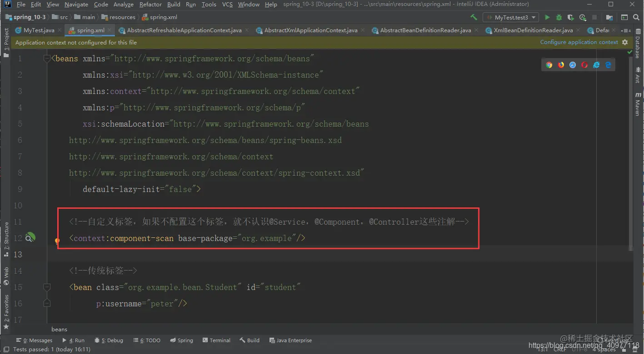Click the run with profiler icon
The image size is (644, 354).
(x=583, y=17)
